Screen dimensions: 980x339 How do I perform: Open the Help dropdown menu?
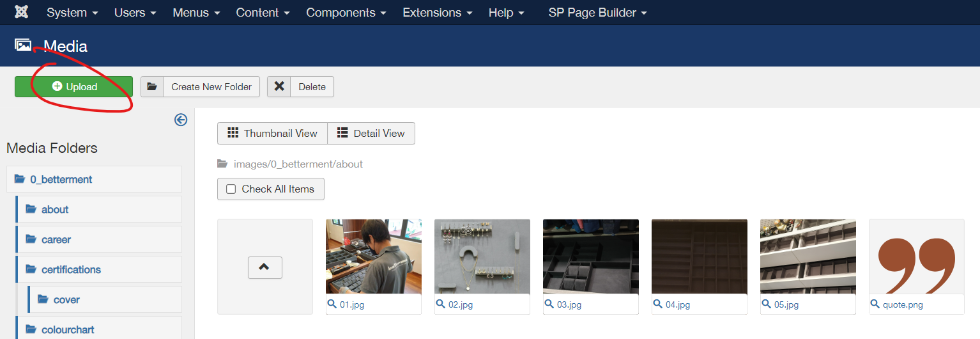(507, 12)
